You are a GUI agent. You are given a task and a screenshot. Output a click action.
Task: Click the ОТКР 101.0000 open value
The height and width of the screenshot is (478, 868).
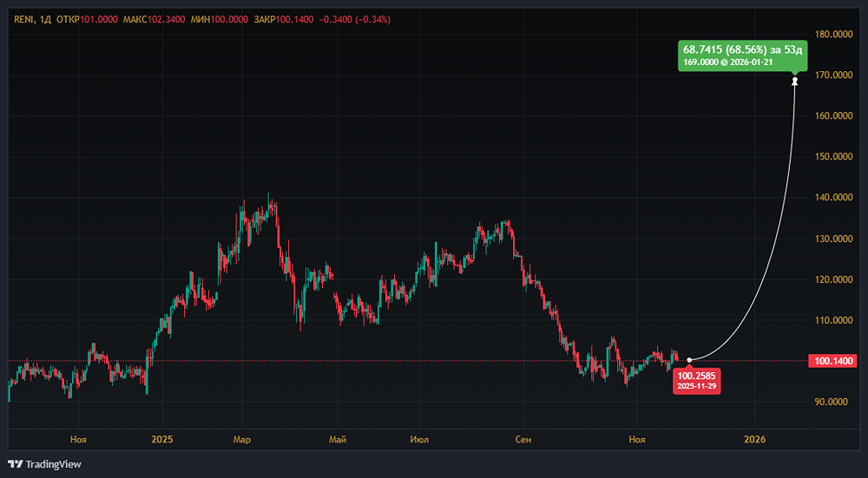point(88,19)
